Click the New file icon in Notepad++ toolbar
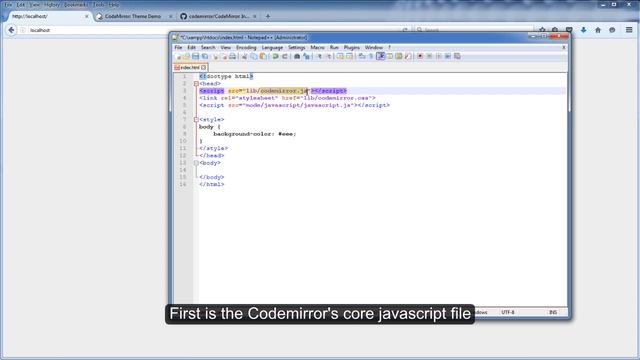The height and width of the screenshot is (360, 640). (x=179, y=56)
